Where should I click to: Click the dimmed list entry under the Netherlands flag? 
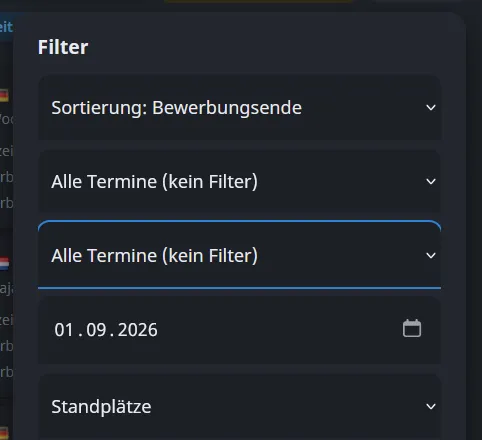pos(6,289)
